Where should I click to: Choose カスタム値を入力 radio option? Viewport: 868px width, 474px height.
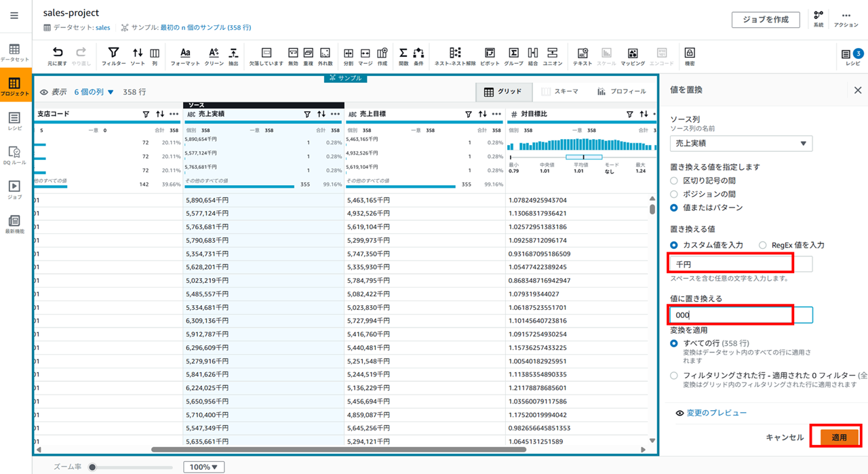click(673, 245)
